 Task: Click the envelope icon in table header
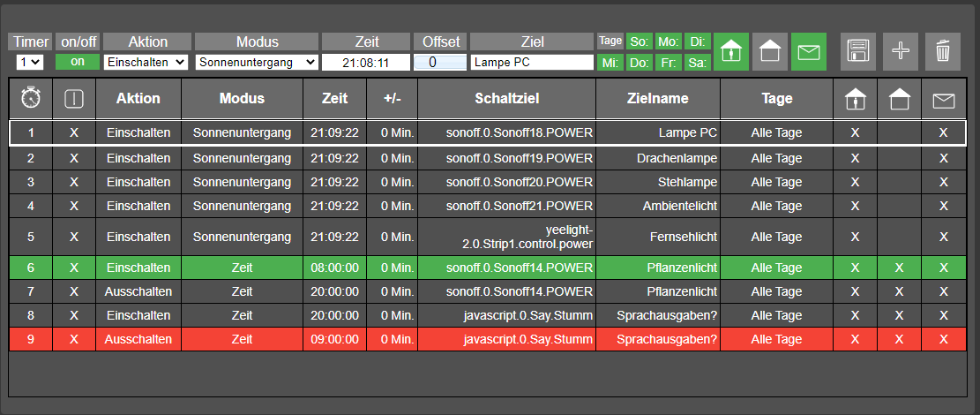(x=944, y=100)
